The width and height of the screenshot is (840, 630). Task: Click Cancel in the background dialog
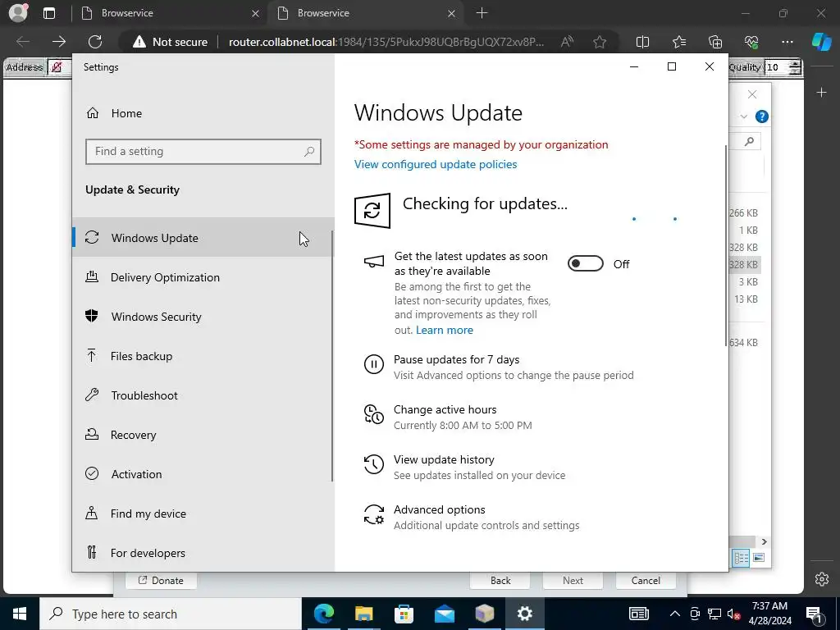point(646,580)
